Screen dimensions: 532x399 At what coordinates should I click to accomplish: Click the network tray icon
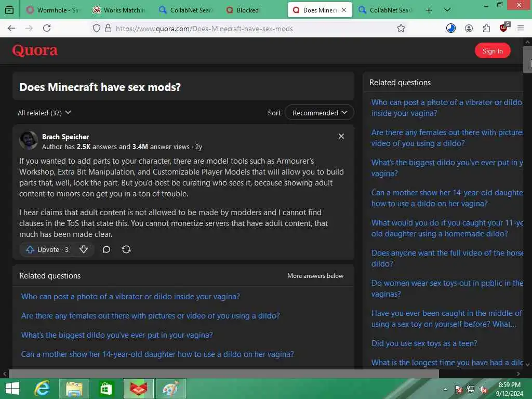471,389
